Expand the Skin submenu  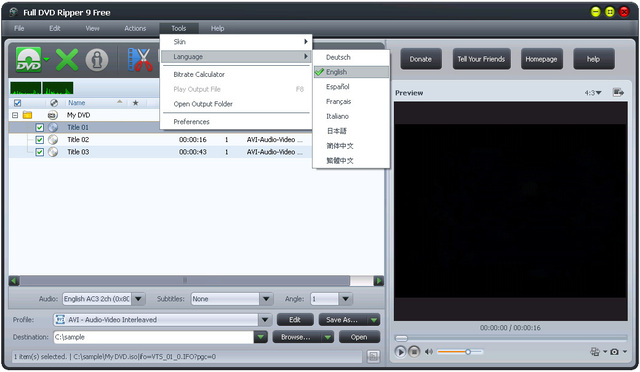(236, 42)
